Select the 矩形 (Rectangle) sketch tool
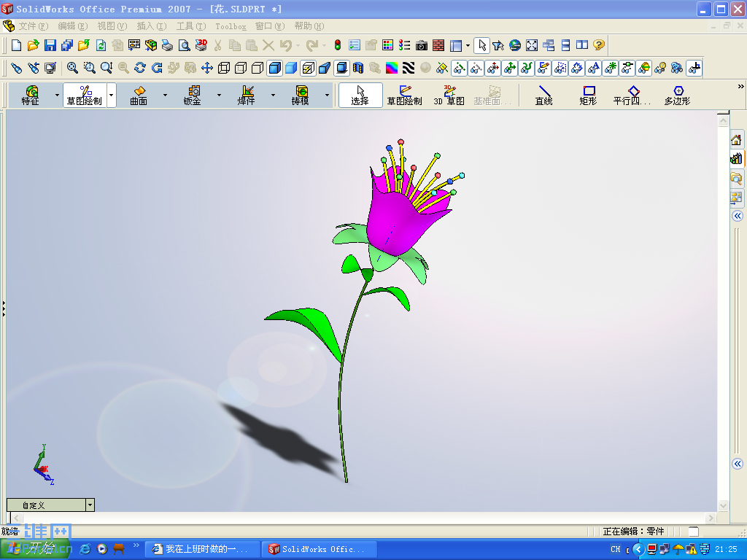The height and width of the screenshot is (560, 747). click(588, 96)
